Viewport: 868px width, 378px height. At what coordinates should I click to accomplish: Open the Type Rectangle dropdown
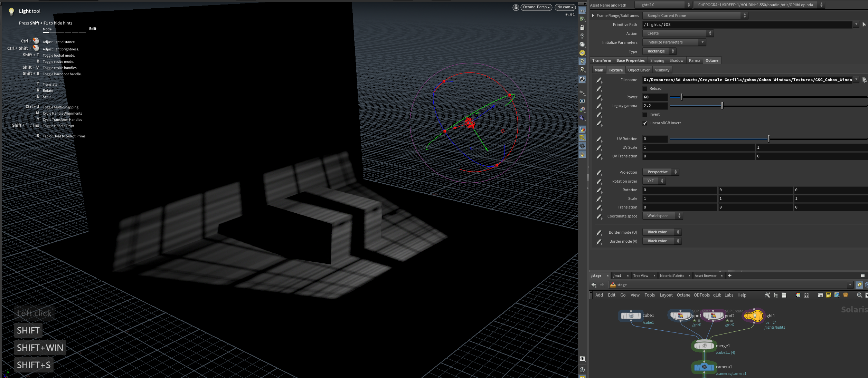[659, 51]
